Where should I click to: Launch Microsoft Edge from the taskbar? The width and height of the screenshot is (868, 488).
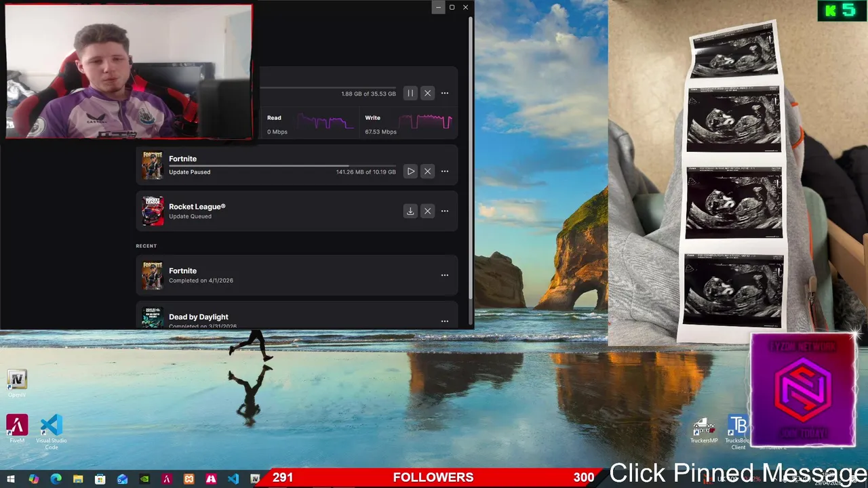[56, 479]
